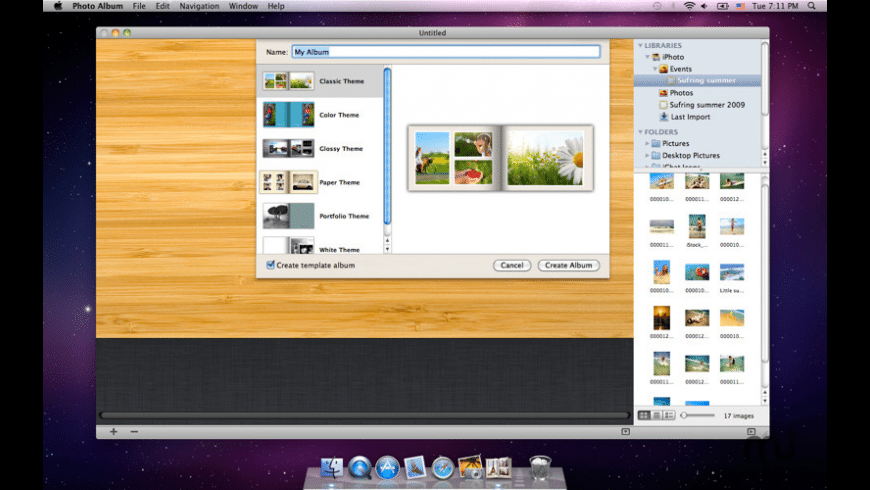Switch to detailed list view
Image resolution: width=870 pixels, height=490 pixels.
[x=669, y=415]
